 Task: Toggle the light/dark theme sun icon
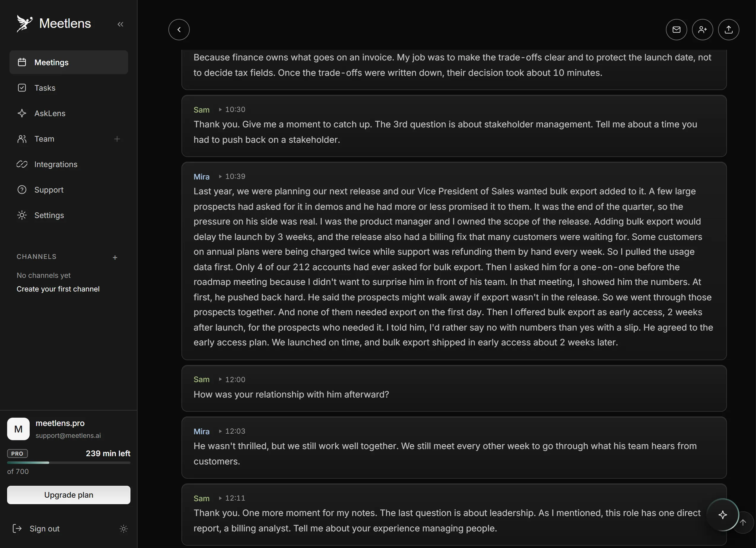coord(123,529)
